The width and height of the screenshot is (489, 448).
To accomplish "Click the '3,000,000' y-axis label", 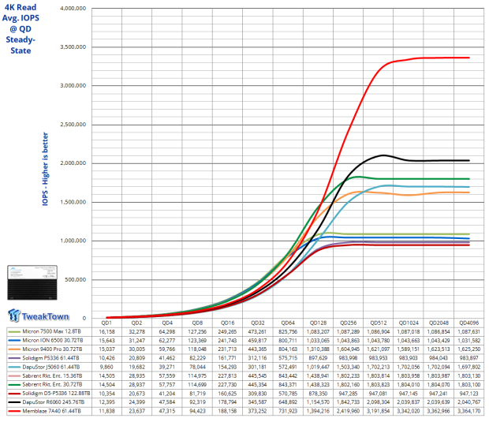I will [73, 86].
